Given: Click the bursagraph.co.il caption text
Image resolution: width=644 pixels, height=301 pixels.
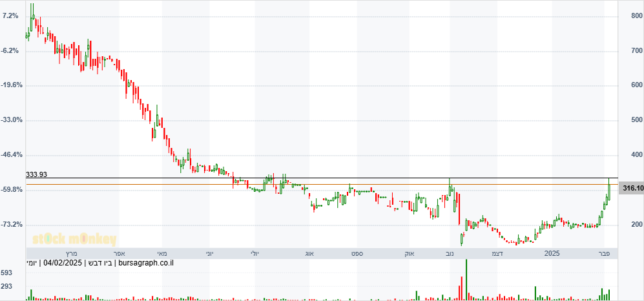Looking at the screenshot, I should coord(146,264).
